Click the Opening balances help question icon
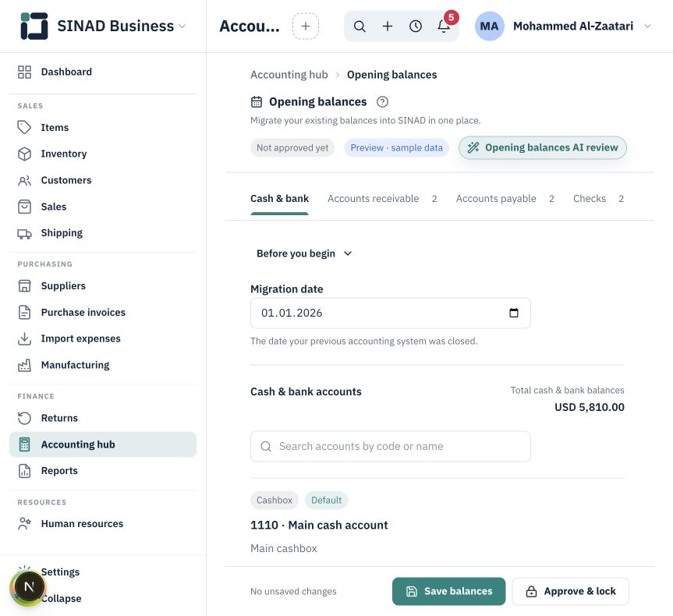Screen dimensions: 673x616 tap(382, 101)
